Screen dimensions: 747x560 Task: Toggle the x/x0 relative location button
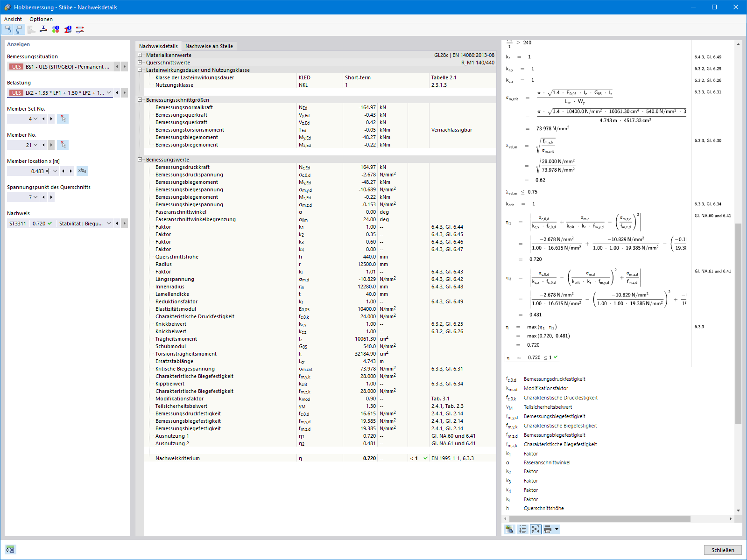pyautogui.click(x=82, y=171)
